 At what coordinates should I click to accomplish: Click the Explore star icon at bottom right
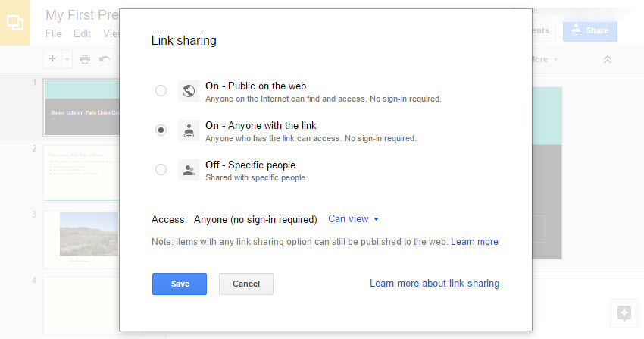click(624, 313)
